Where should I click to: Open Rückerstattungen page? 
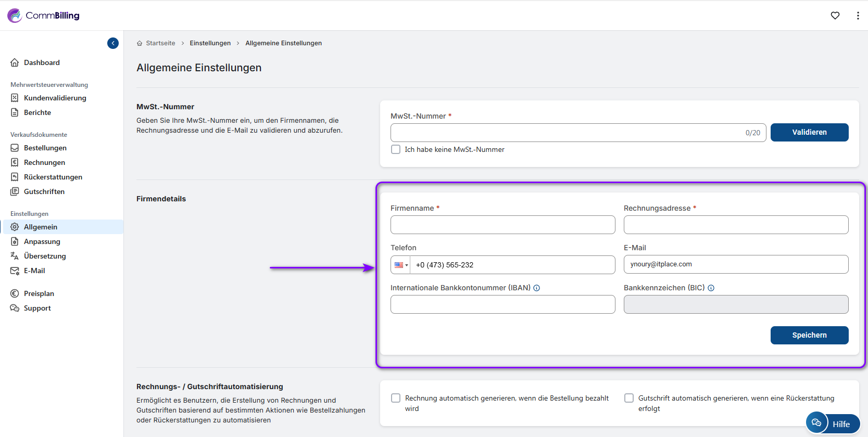(x=53, y=177)
